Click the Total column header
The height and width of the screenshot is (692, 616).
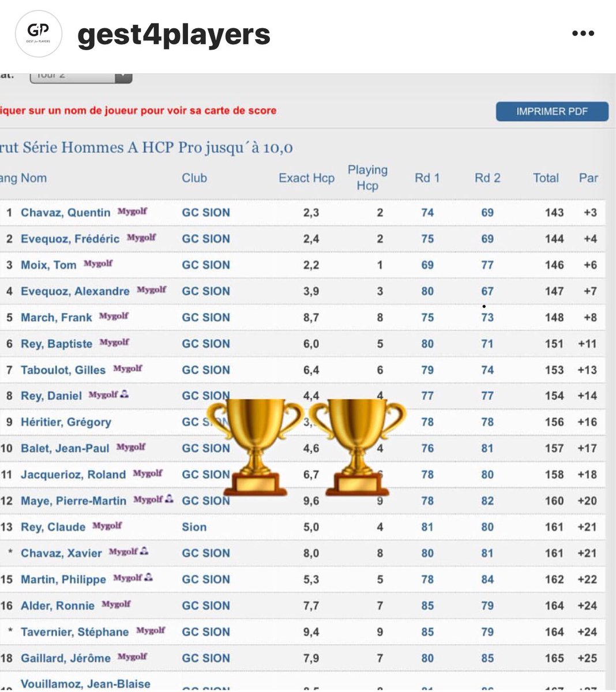click(x=546, y=178)
